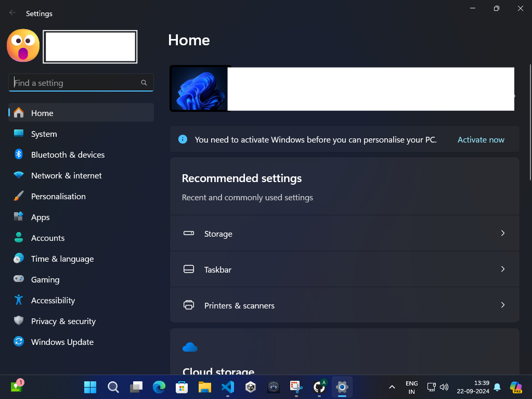Screen dimensions: 532x399
Task: Open Windows Update in the sidebar
Action: coord(81,342)
